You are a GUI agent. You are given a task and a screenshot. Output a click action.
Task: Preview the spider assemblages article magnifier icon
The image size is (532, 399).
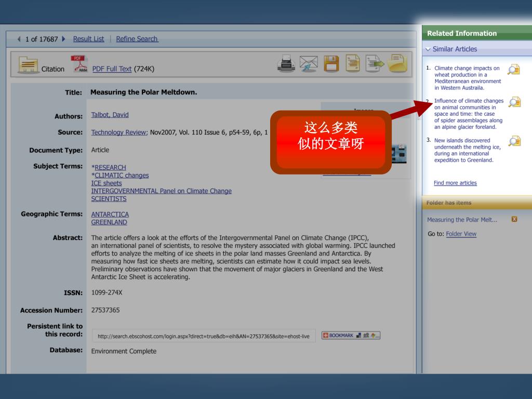(515, 102)
